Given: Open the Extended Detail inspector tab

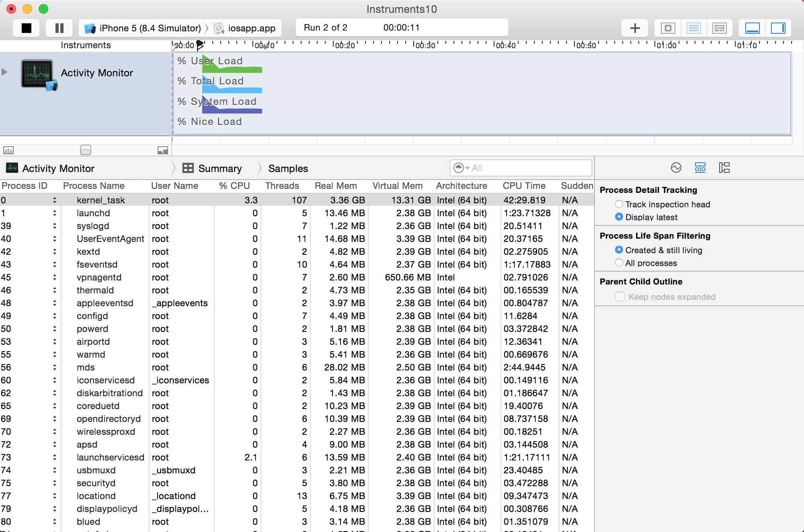Looking at the screenshot, I should (724, 168).
